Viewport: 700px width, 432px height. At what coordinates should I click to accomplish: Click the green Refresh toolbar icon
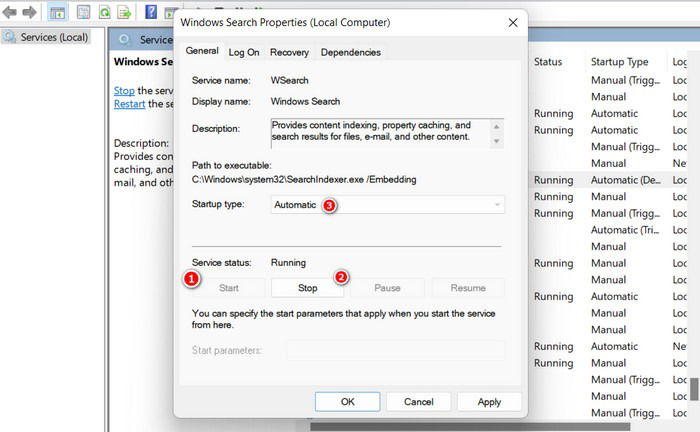[104, 12]
